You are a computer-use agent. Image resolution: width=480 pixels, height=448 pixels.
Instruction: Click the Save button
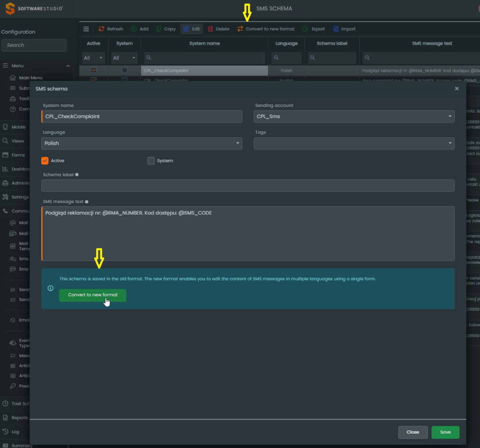point(445,432)
